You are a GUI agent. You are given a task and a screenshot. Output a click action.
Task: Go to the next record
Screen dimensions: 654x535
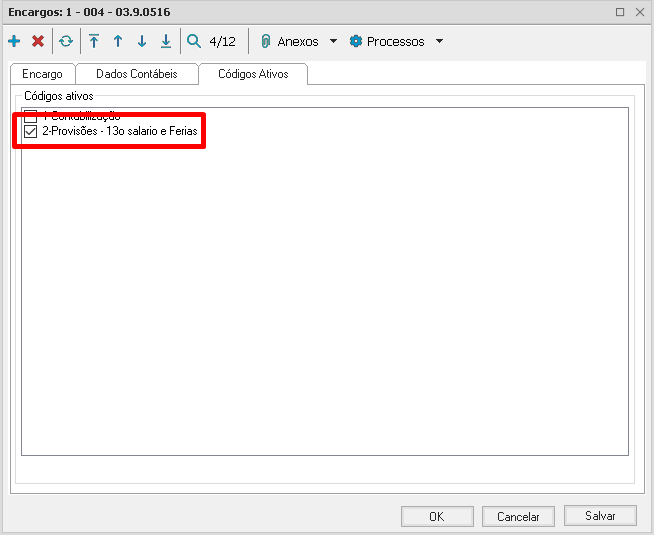tap(142, 41)
